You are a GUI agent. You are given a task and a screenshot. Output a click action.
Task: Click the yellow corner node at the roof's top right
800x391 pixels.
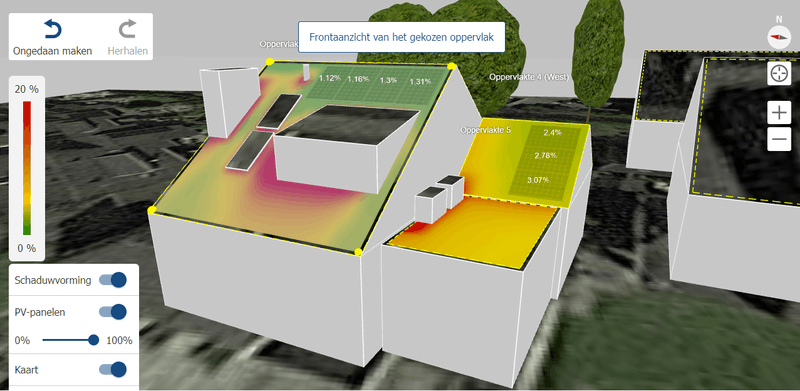(451, 66)
